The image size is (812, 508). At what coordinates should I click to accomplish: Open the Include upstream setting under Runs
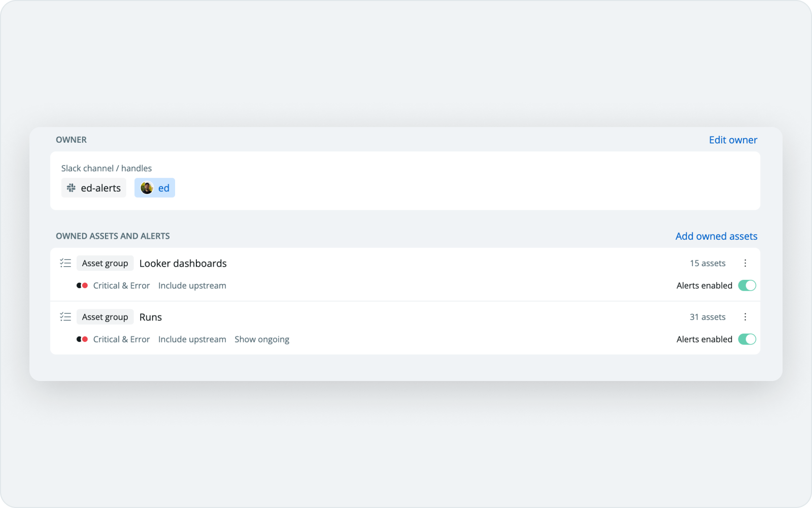(192, 339)
